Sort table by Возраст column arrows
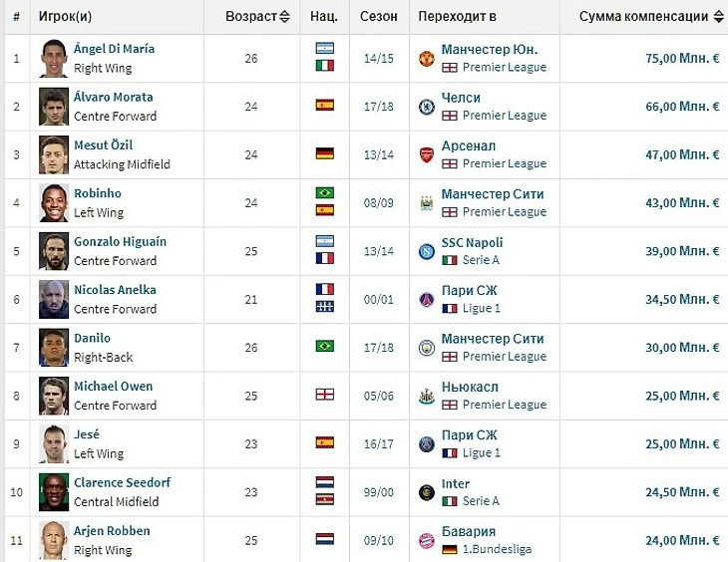This screenshot has width=728, height=562. 284,17
